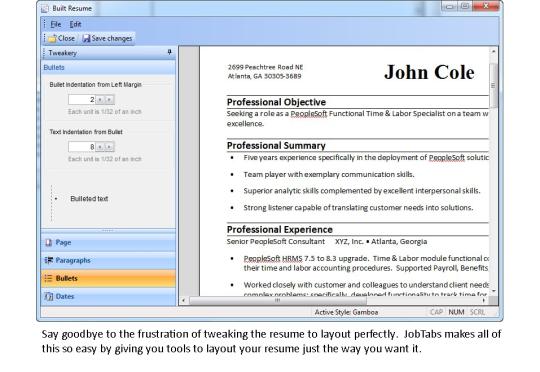Open the Edit menu
This screenshot has height=372, width=540.
[x=75, y=24]
